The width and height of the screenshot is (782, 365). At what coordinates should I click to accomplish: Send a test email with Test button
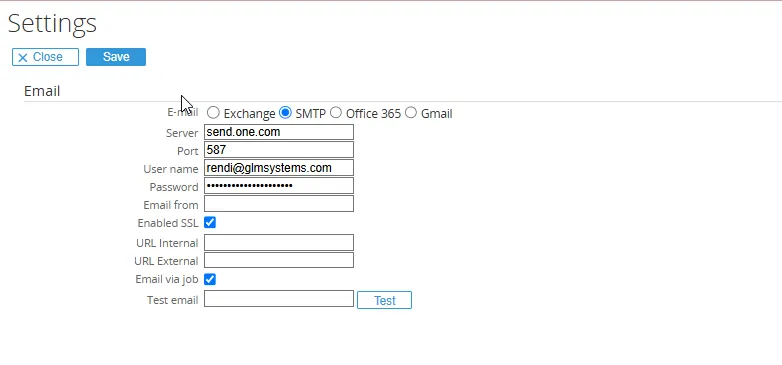coord(385,300)
